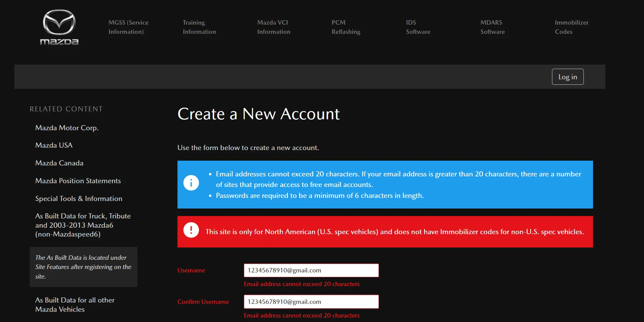Click the red warning exclamation icon

tap(191, 230)
